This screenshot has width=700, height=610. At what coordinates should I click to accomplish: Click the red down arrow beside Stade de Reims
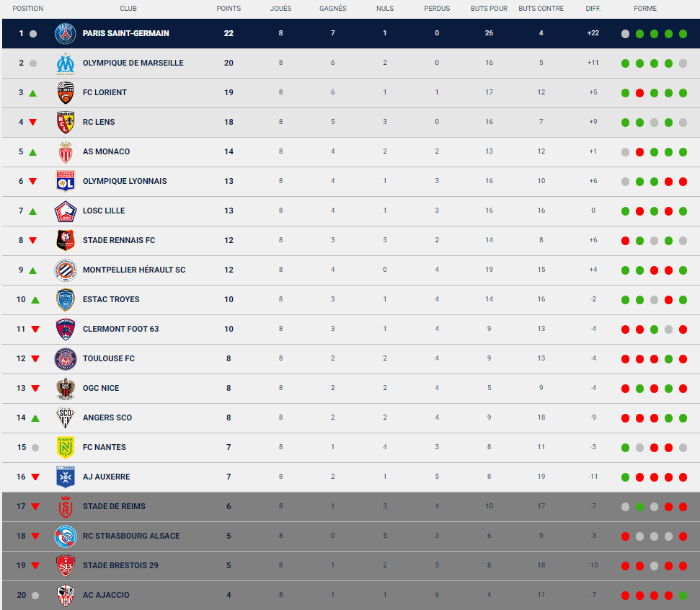coord(35,507)
